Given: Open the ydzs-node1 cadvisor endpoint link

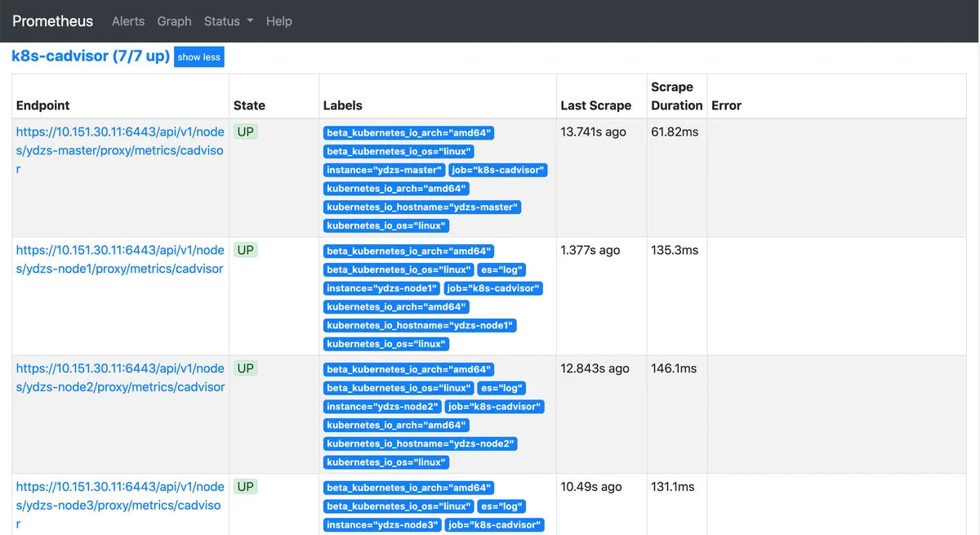Looking at the screenshot, I should (x=120, y=259).
